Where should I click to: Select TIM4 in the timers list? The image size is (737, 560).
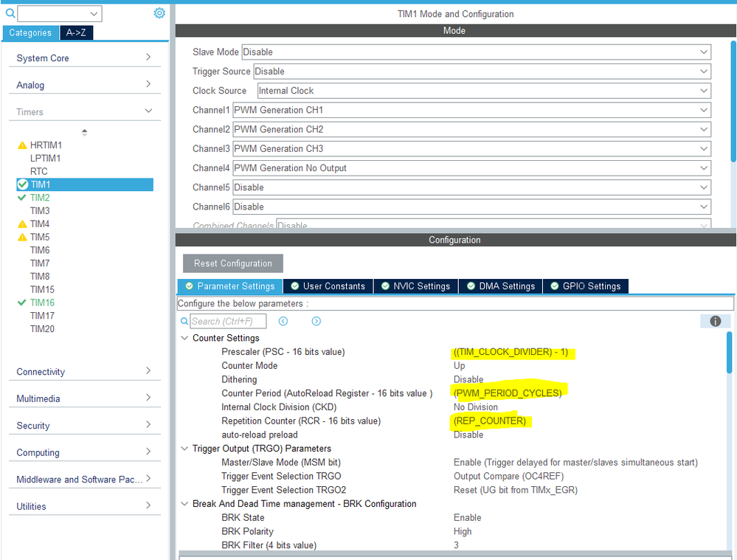(x=40, y=224)
